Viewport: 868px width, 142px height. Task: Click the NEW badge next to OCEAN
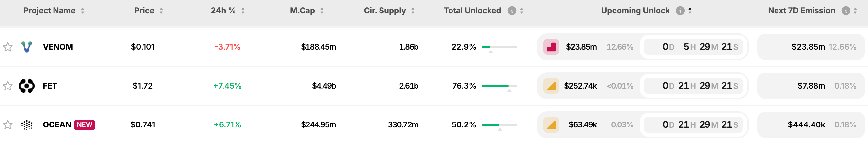click(x=84, y=125)
